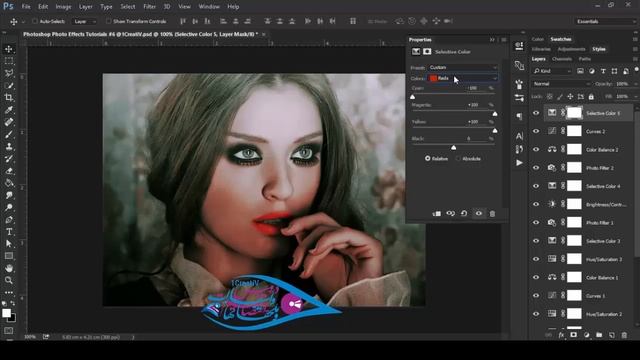Create a new group folder
Viewport: 640px width, 360px height.
[599, 335]
